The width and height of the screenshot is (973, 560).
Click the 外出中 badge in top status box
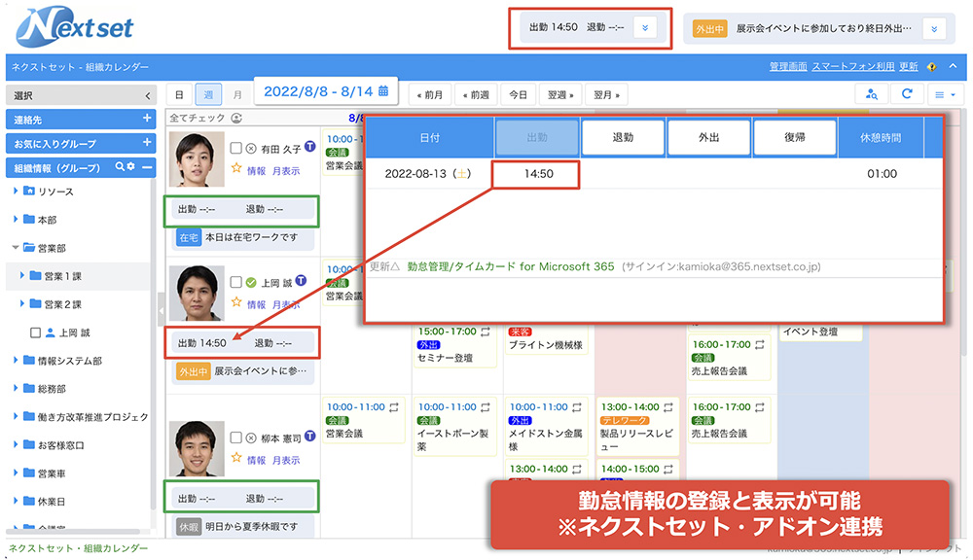coord(709,29)
